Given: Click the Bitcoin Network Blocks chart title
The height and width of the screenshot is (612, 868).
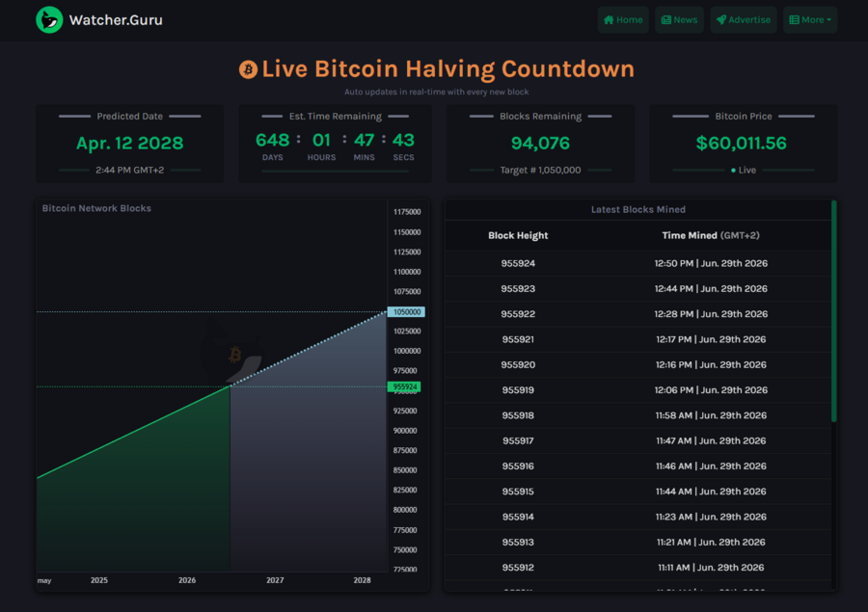Looking at the screenshot, I should [96, 208].
